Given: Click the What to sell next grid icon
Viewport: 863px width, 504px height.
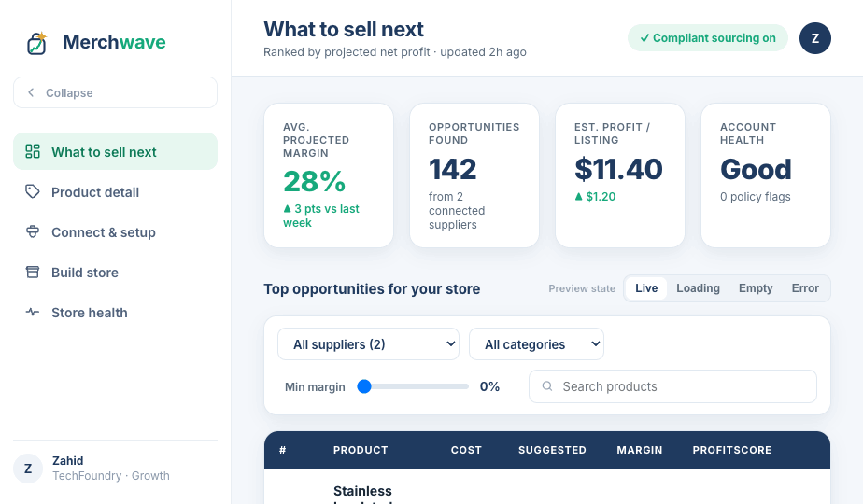Looking at the screenshot, I should pyautogui.click(x=33, y=151).
